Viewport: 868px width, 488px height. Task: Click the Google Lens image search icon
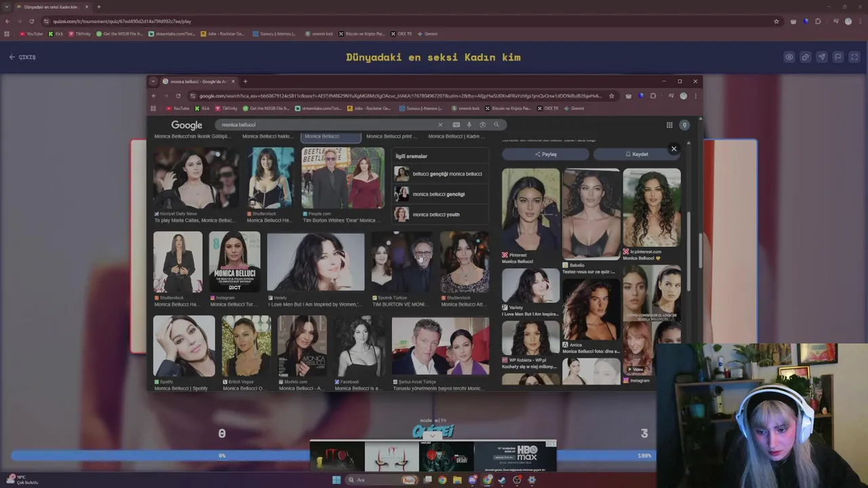click(x=482, y=125)
